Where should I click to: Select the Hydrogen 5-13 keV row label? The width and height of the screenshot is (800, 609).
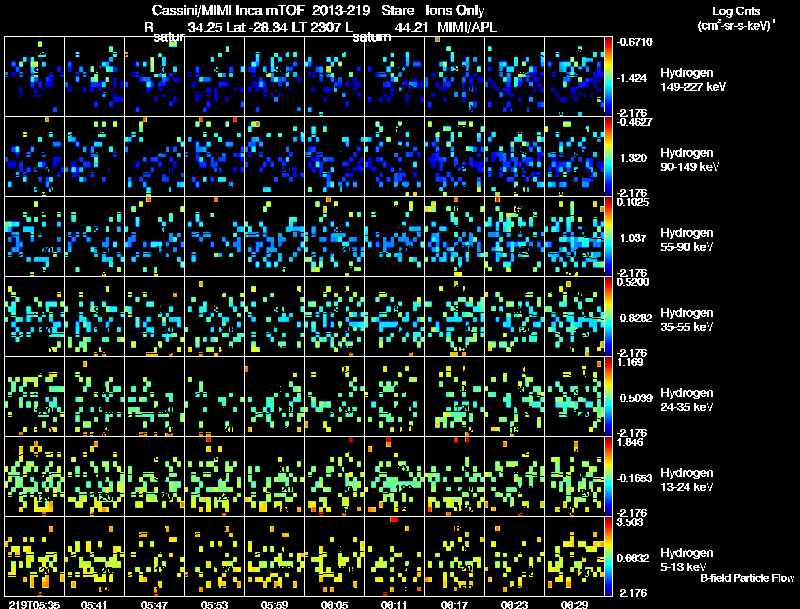click(687, 560)
